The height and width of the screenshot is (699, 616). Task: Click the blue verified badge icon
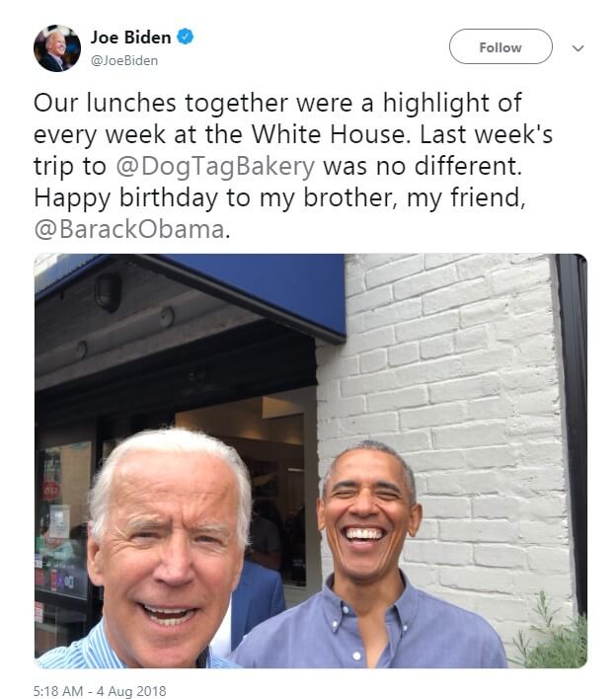tap(186, 38)
